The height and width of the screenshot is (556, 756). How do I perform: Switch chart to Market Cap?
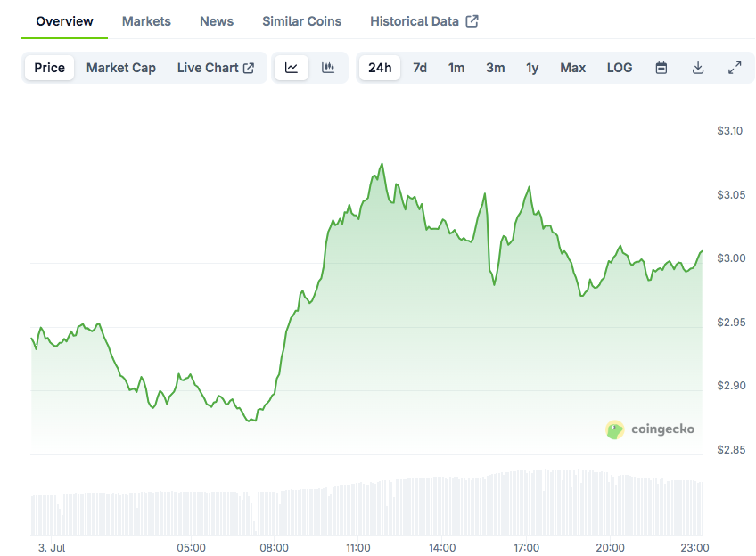tap(121, 68)
